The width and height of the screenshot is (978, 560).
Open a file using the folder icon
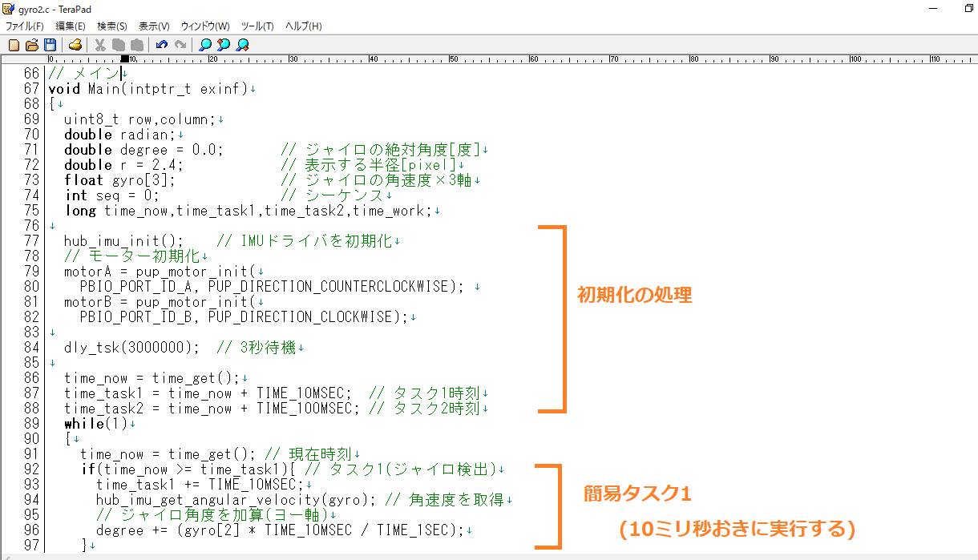click(x=32, y=45)
